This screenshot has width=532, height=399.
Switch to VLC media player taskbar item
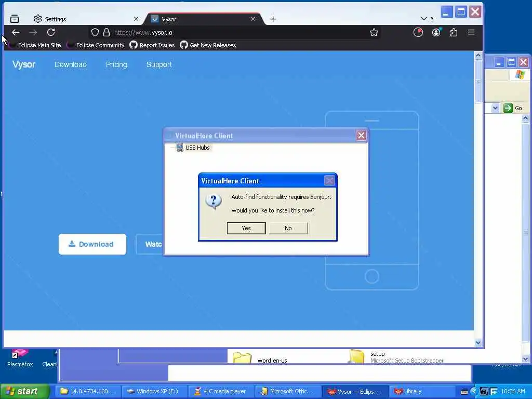point(220,391)
